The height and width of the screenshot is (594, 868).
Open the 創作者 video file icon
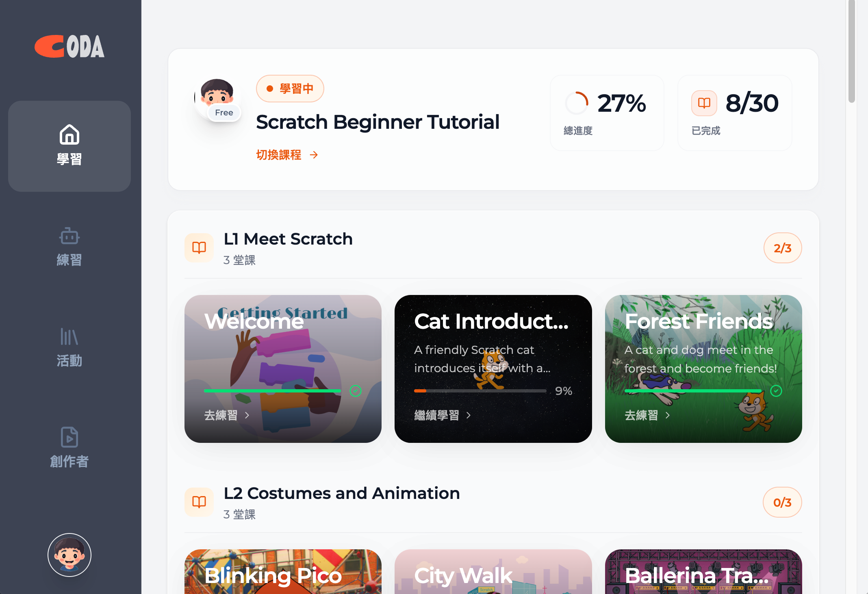pyautogui.click(x=69, y=437)
